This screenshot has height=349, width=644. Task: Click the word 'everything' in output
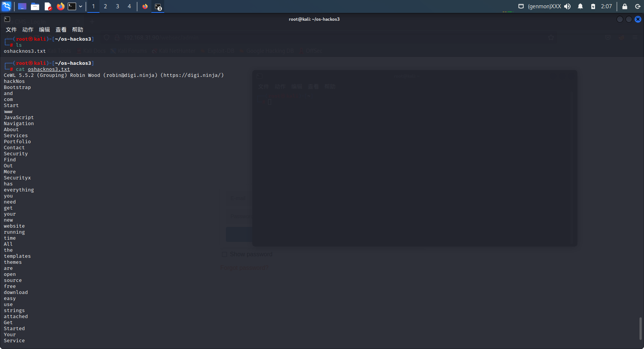pyautogui.click(x=19, y=190)
